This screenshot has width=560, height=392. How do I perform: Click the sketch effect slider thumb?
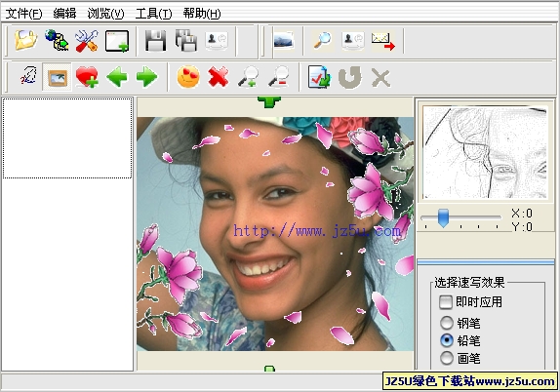(x=443, y=217)
